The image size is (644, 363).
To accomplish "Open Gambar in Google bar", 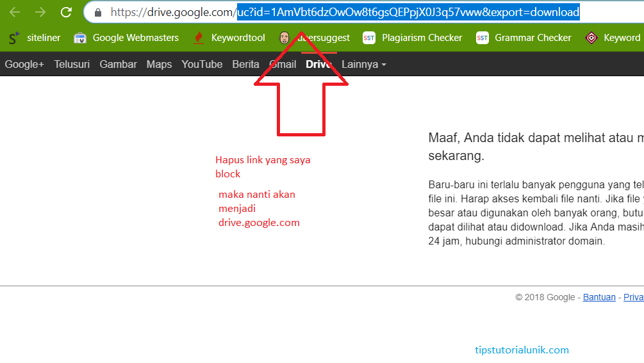I will [x=119, y=65].
